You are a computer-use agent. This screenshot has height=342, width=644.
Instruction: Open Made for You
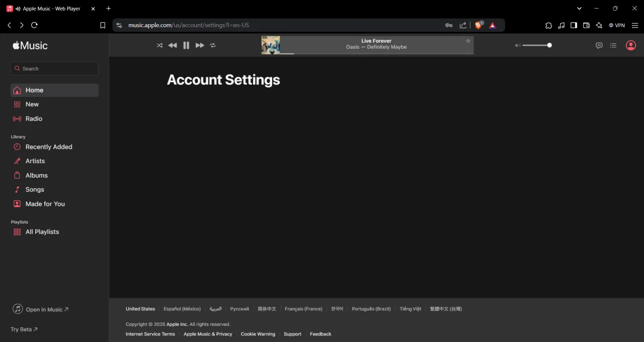click(54, 204)
